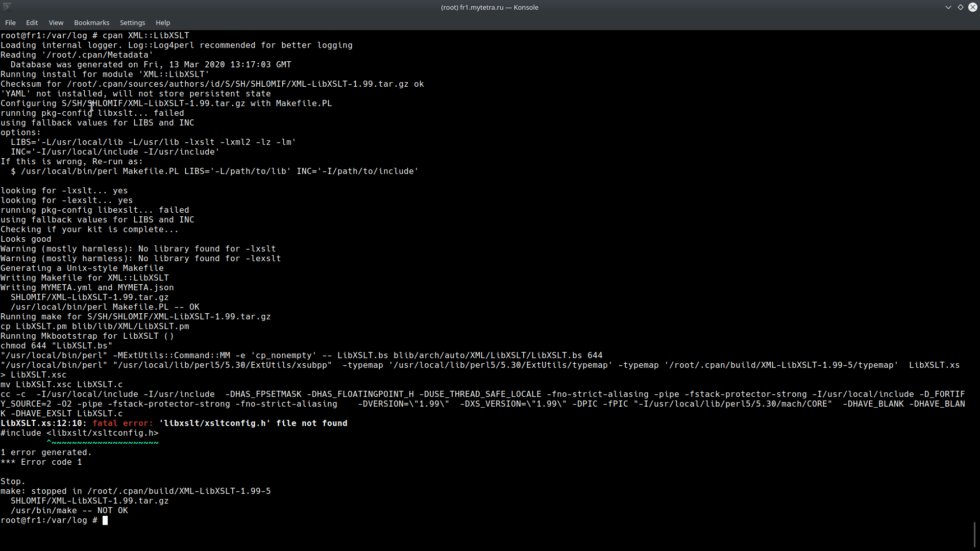Open the Settings menu

click(x=132, y=22)
